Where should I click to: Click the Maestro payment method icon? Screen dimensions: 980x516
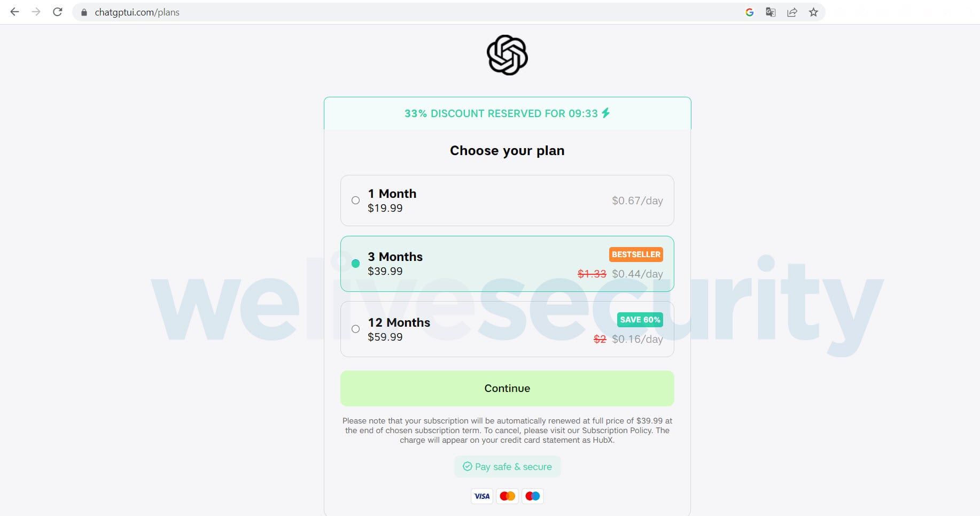pos(532,496)
